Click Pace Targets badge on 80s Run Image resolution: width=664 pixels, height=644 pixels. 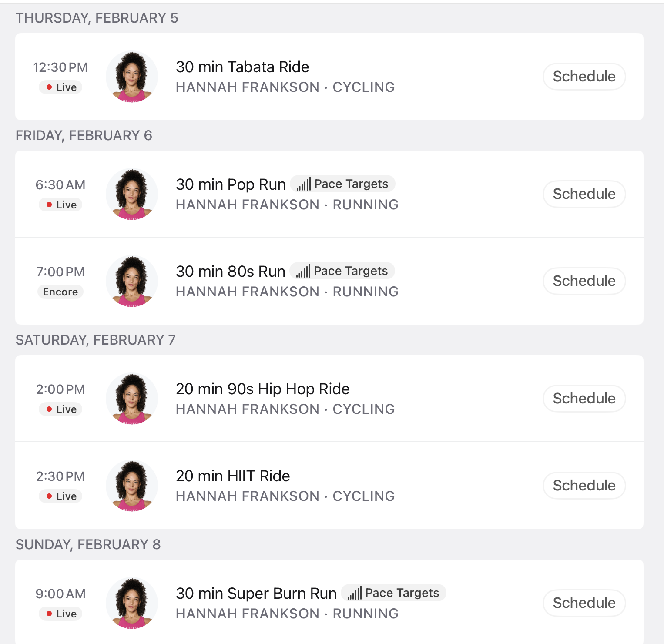[342, 271]
